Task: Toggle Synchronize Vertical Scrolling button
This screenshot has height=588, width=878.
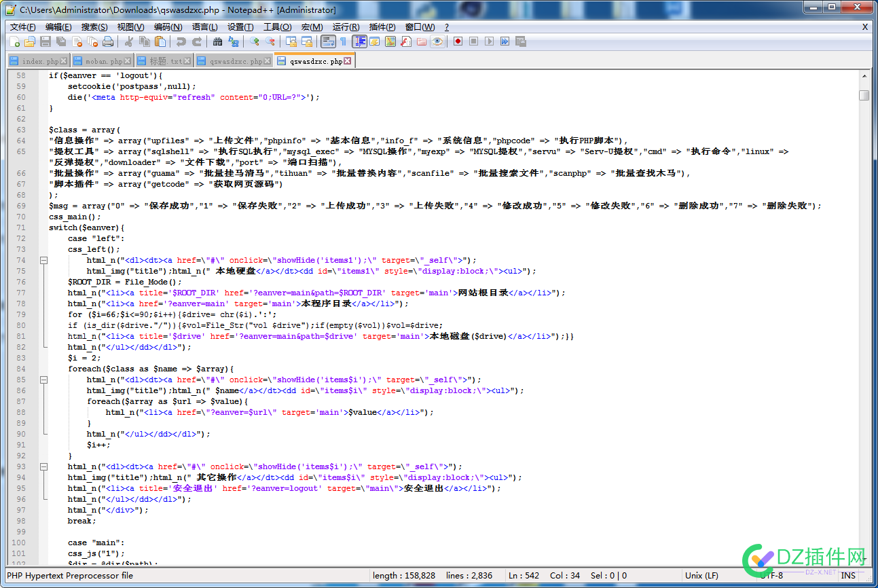Action: point(291,41)
